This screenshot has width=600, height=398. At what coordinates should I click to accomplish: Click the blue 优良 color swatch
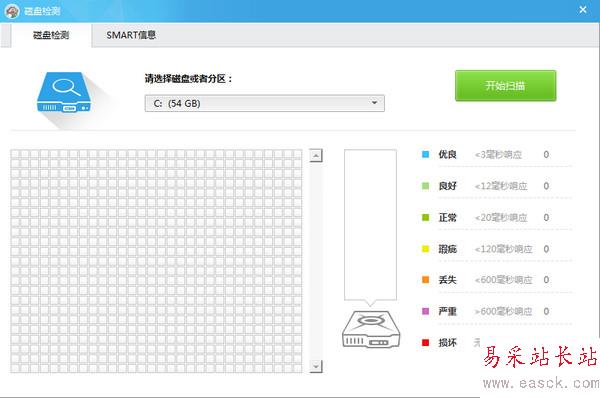tap(425, 154)
